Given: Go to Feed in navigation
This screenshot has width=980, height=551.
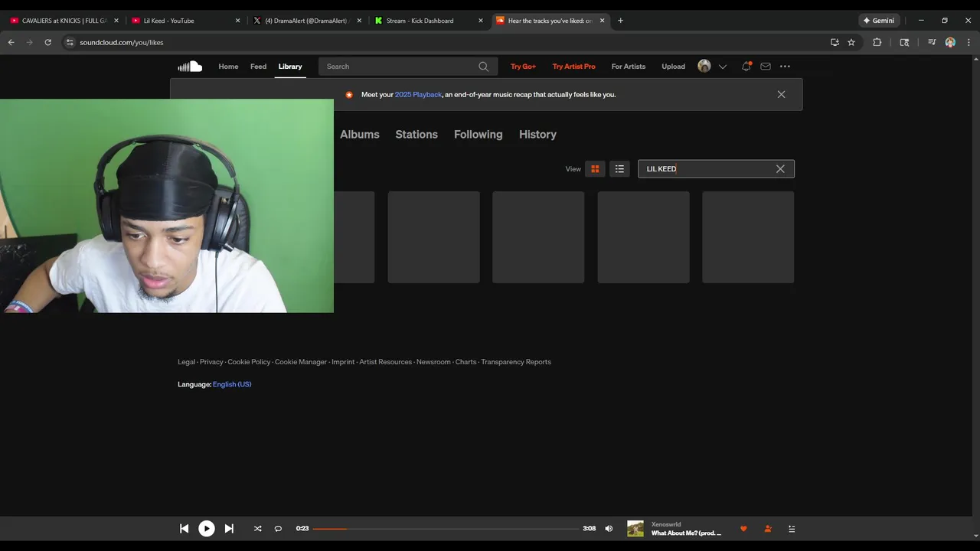Looking at the screenshot, I should 258,67.
